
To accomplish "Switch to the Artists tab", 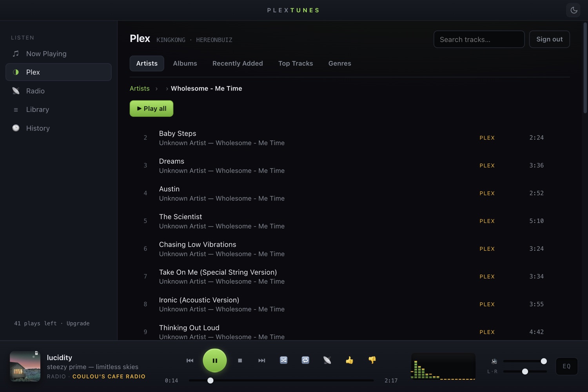I will pos(147,64).
